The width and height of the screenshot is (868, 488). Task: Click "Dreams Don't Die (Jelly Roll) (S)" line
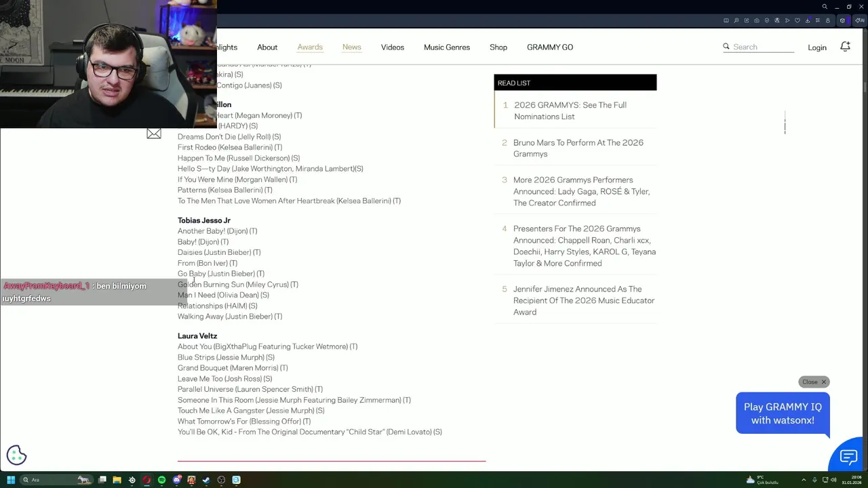click(229, 136)
